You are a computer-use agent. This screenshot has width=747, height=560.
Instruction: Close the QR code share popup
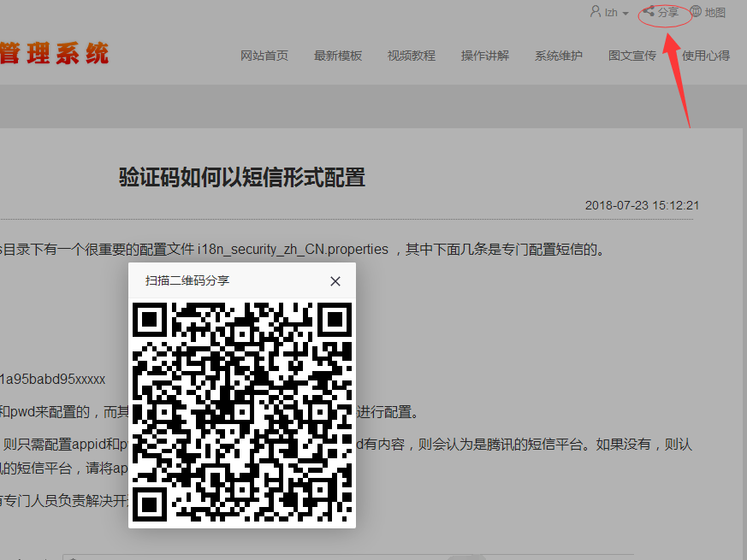pyautogui.click(x=335, y=281)
